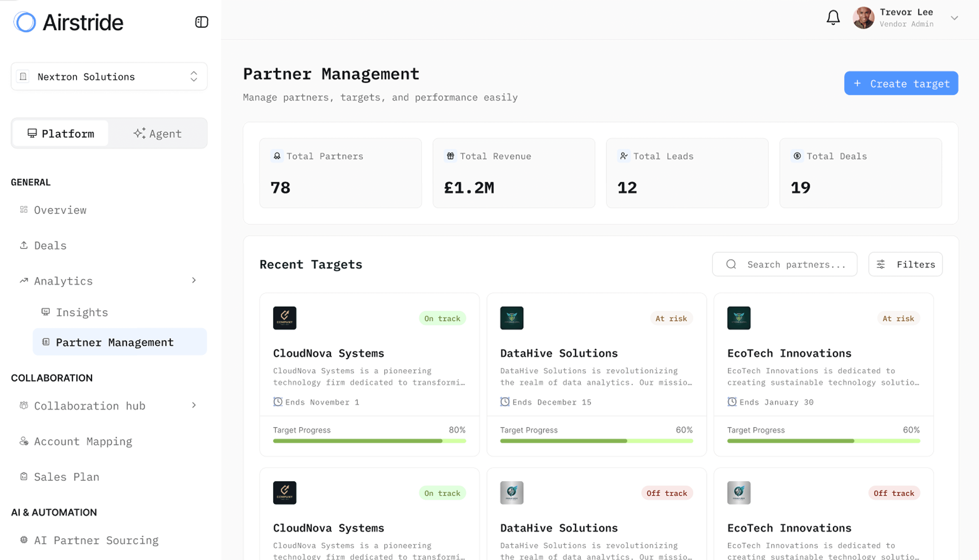Select the Deals icon in the sidebar
This screenshot has height=560, width=979.
(x=24, y=245)
